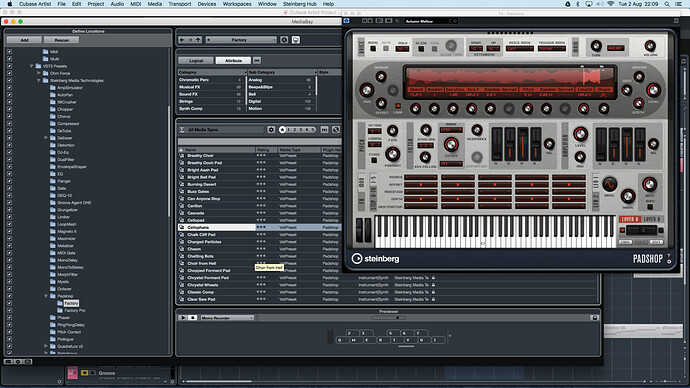Click the column setup icon beside rating filter

tap(324, 130)
